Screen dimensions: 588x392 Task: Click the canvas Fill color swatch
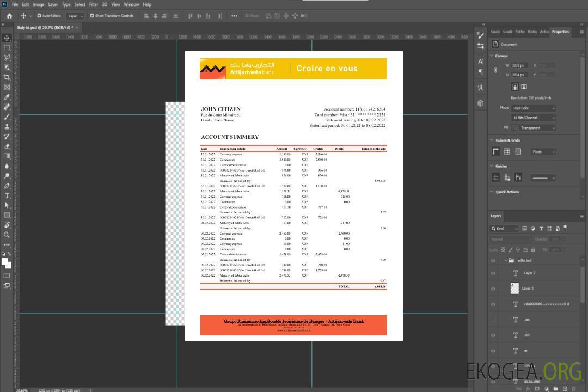pos(514,128)
